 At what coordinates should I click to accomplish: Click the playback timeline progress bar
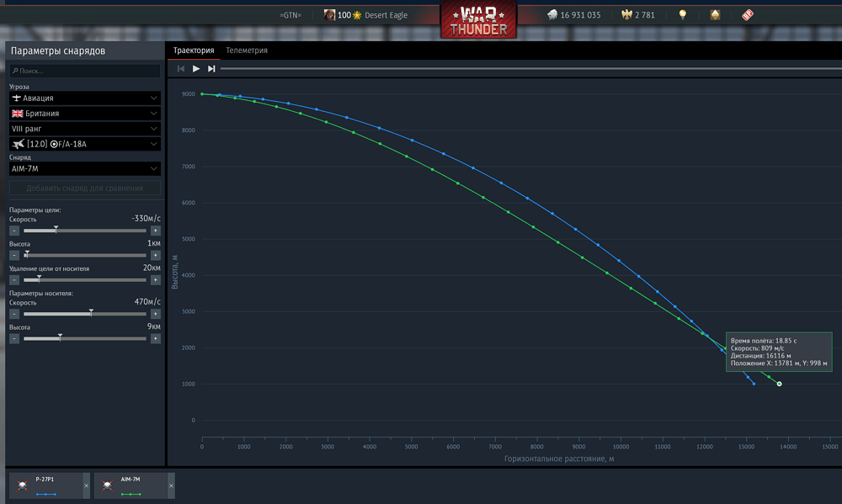tap(531, 69)
